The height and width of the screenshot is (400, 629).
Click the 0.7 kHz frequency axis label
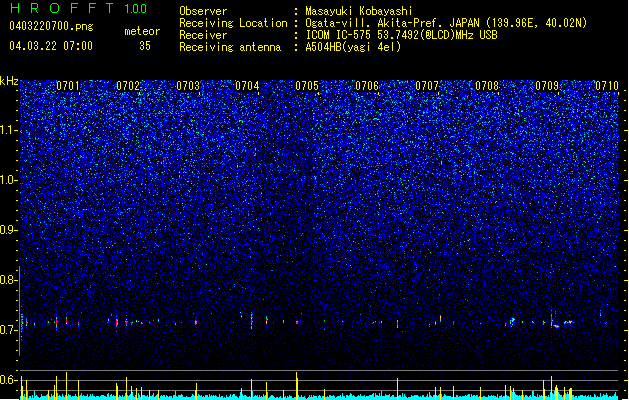pos(8,330)
